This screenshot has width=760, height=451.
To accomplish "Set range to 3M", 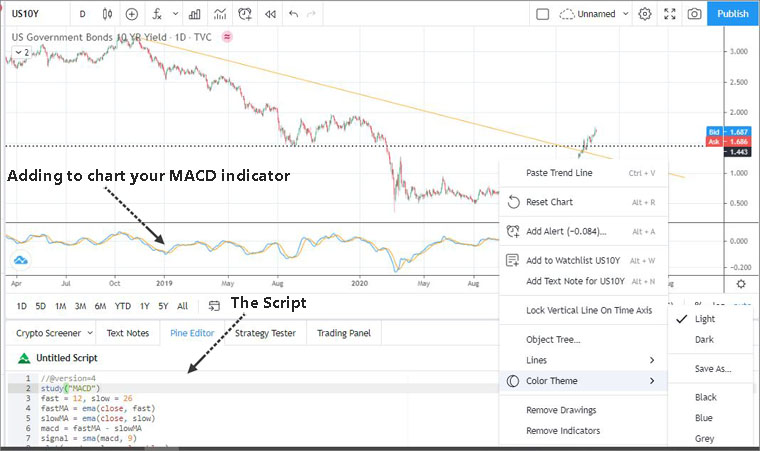I will tap(80, 306).
